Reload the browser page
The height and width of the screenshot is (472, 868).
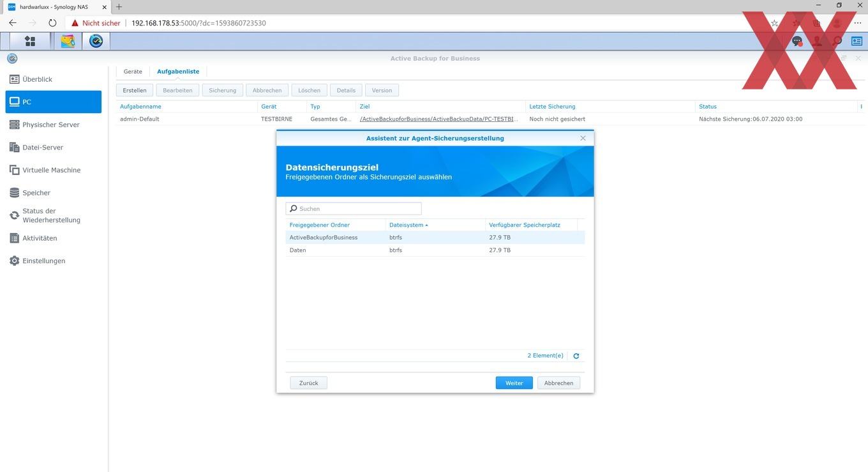pos(52,23)
